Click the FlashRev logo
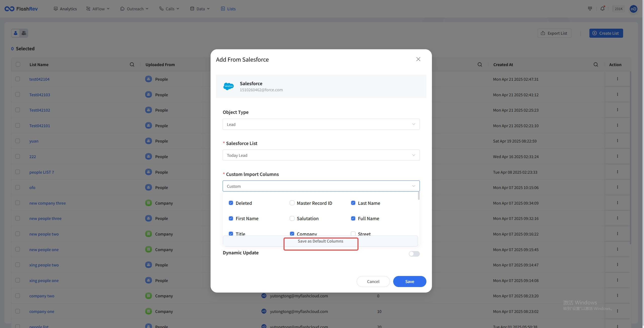 (x=21, y=9)
